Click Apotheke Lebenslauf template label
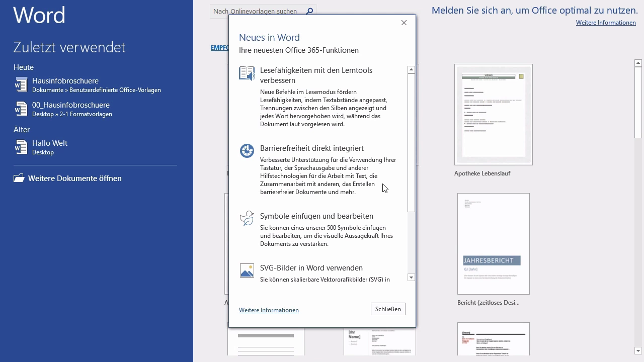 click(x=482, y=173)
